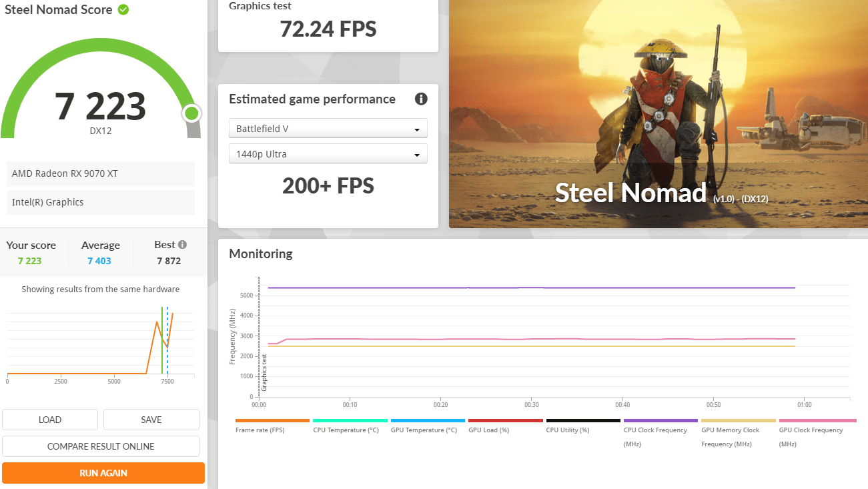
Task: Select the Intel(R) Graphics entry
Action: (x=101, y=202)
